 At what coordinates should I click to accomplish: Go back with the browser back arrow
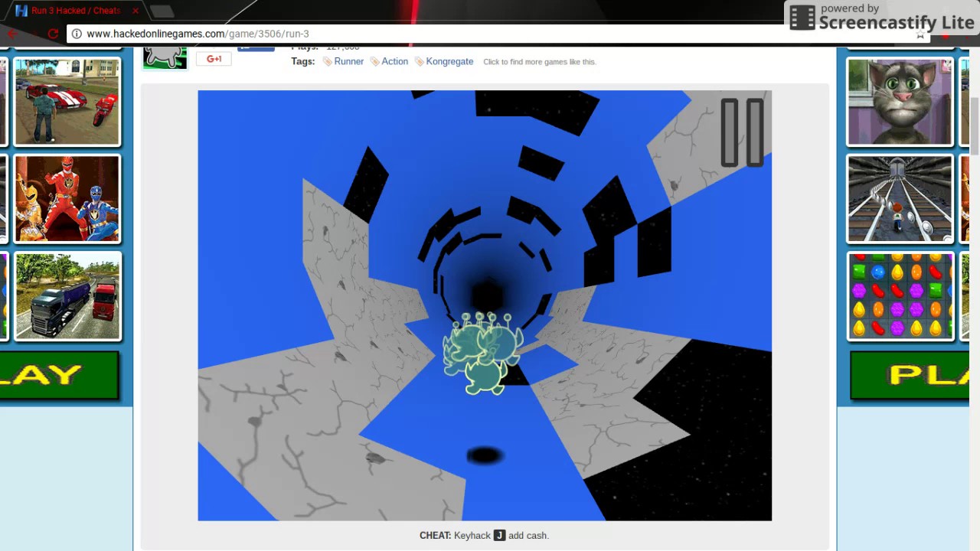click(x=11, y=34)
